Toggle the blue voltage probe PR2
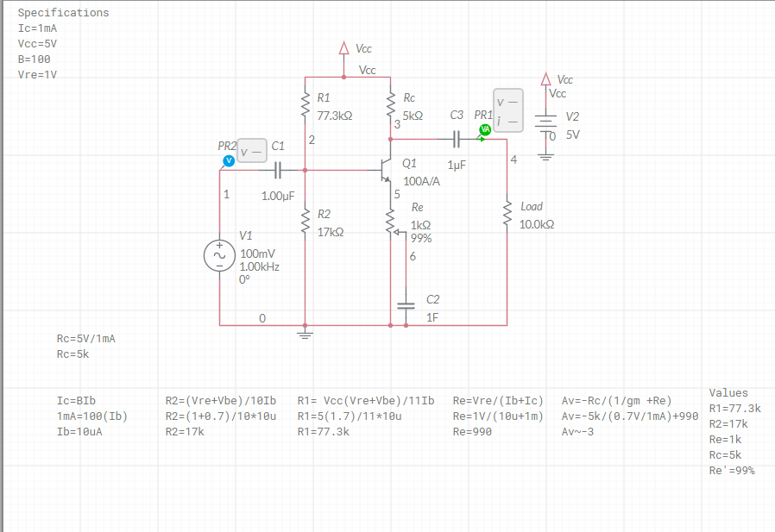 (x=228, y=159)
